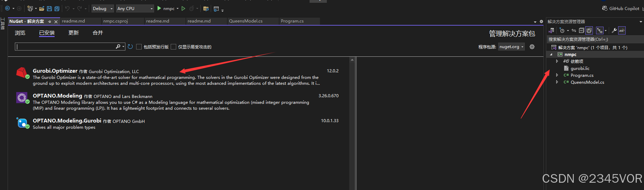
Task: Open the nuget.org package source dropdown
Action: (511, 47)
